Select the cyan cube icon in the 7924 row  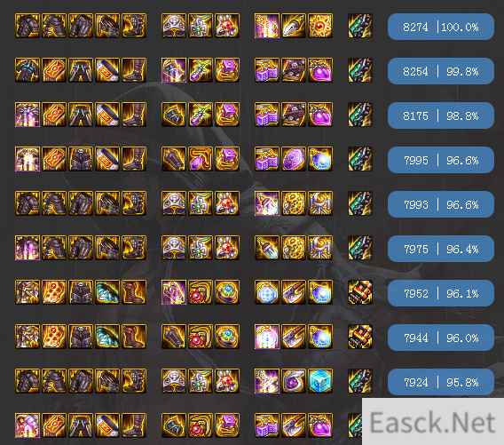[x=320, y=381]
